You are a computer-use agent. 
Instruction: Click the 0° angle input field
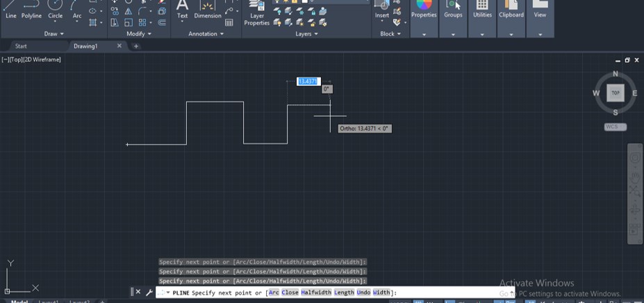coord(327,89)
